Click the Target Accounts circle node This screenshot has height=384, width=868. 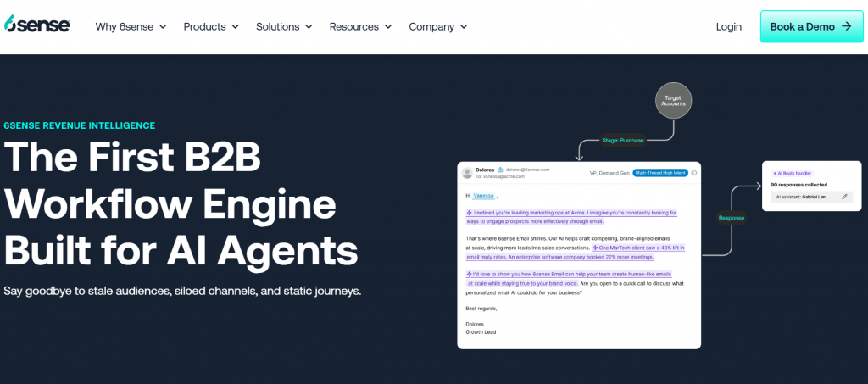(x=673, y=101)
